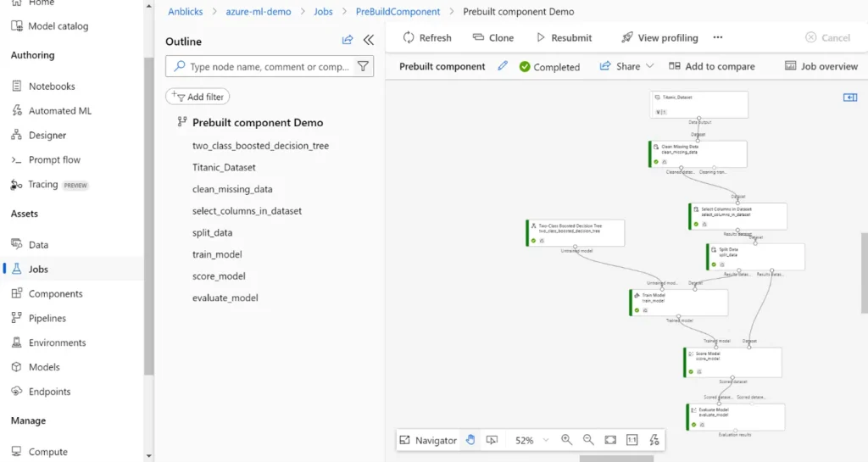Zoom out on the pipeline canvas

(x=588, y=440)
